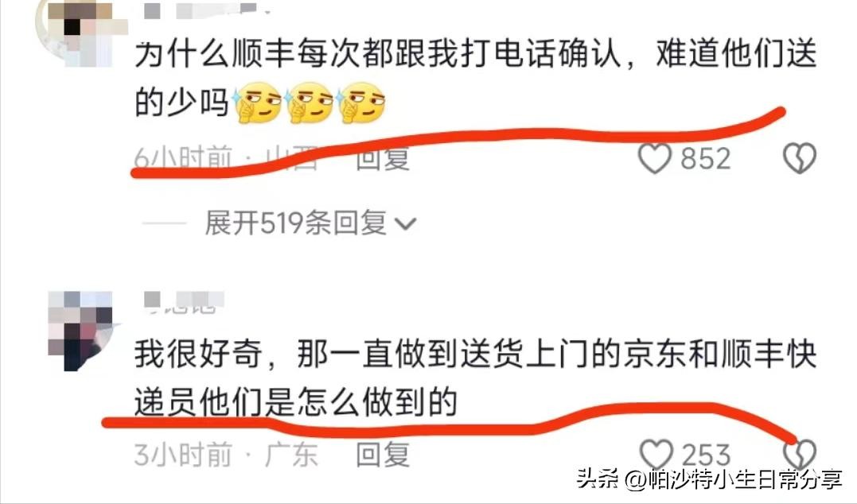
Task: Dislike the first comment via broken heart
Action: pyautogui.click(x=799, y=158)
